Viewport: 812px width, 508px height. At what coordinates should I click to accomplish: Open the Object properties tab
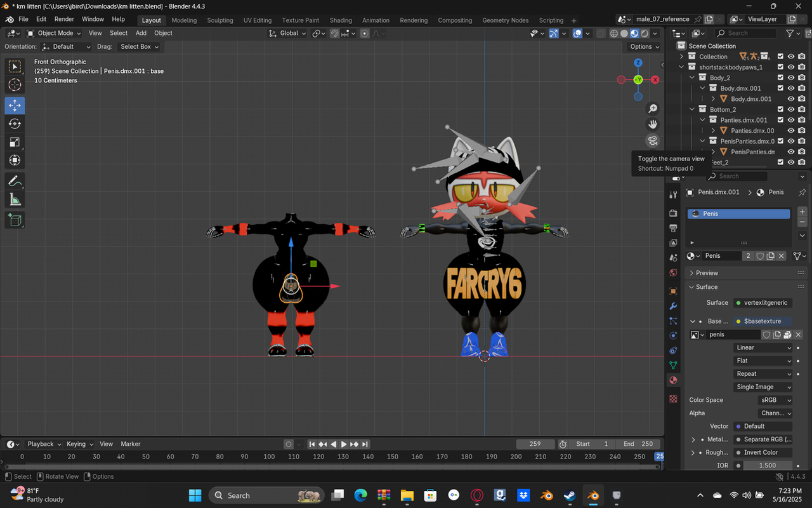[x=674, y=291]
